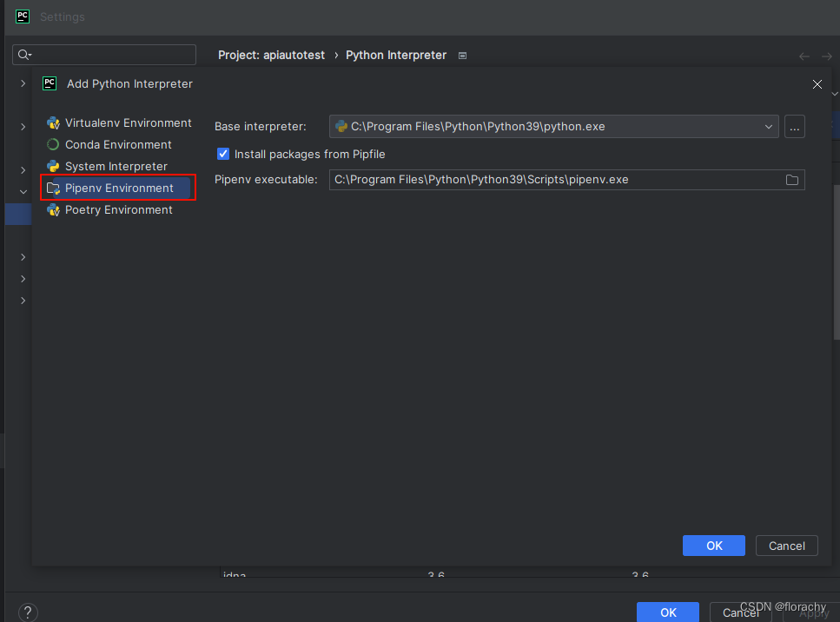This screenshot has width=840, height=622.
Task: Cancel the Add Python Interpreter dialog
Action: click(x=786, y=546)
